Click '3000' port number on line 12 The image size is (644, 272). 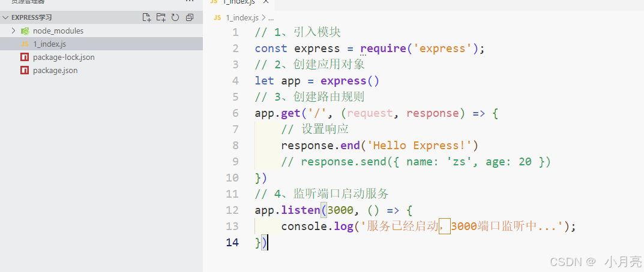tap(340, 210)
